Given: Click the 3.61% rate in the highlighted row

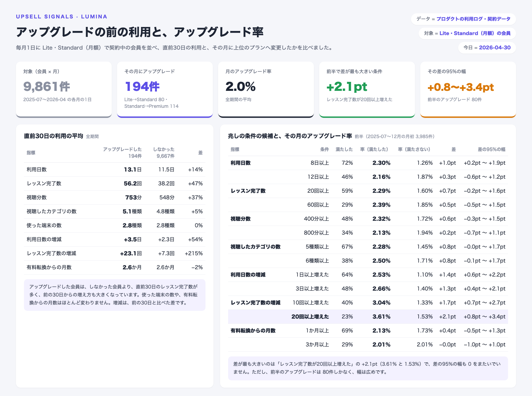Looking at the screenshot, I should [x=381, y=317].
